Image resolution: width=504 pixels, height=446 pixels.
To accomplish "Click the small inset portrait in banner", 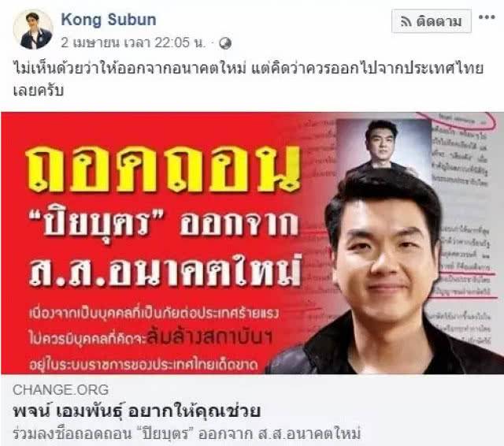I will click(384, 147).
